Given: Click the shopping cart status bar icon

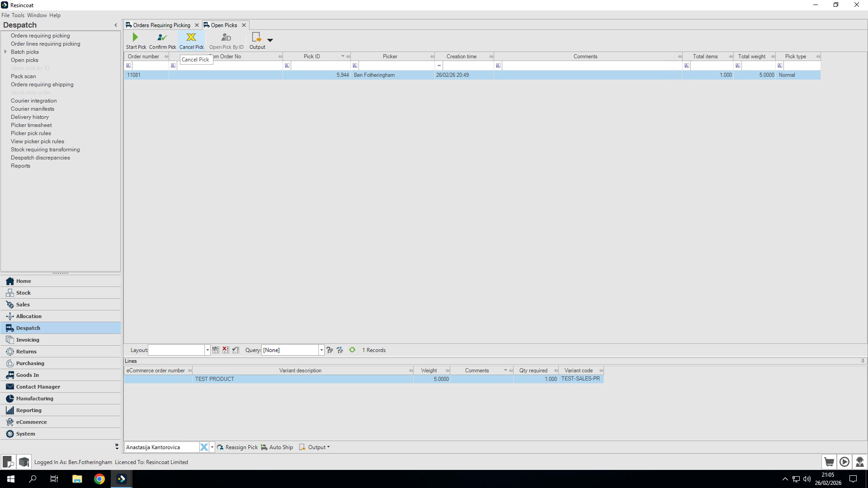Looking at the screenshot, I should tap(829, 462).
